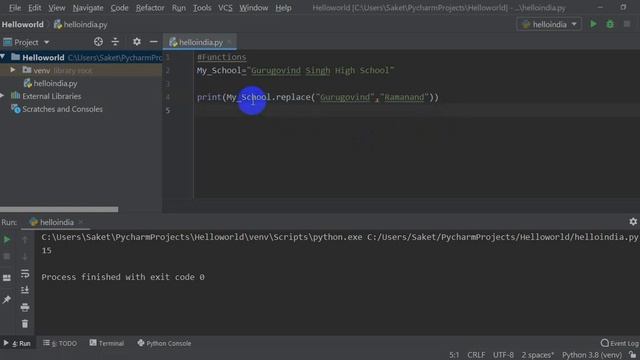Click the stop icon in Run panel
The height and width of the screenshot is (360, 640).
click(7, 257)
